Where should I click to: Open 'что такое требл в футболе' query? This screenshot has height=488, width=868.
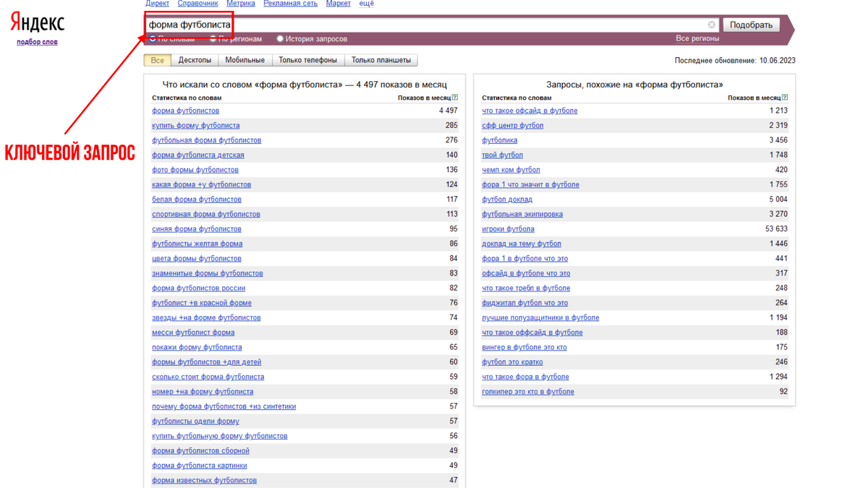pos(526,288)
